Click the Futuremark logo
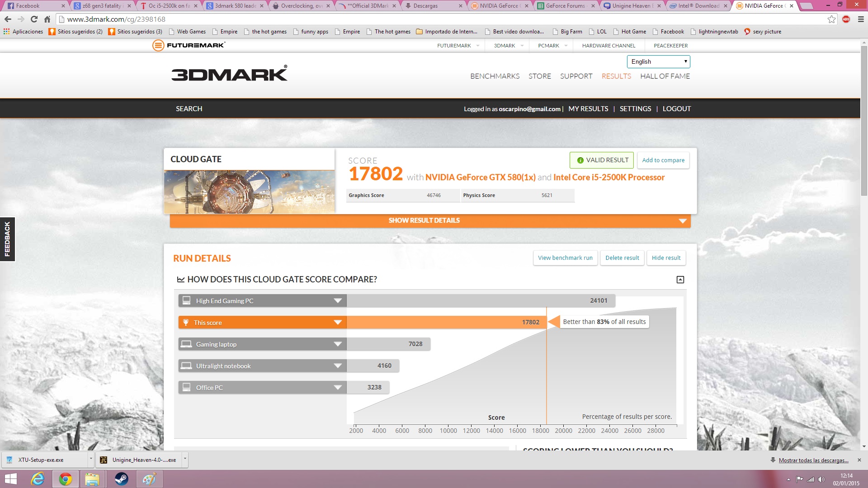 pyautogui.click(x=189, y=45)
